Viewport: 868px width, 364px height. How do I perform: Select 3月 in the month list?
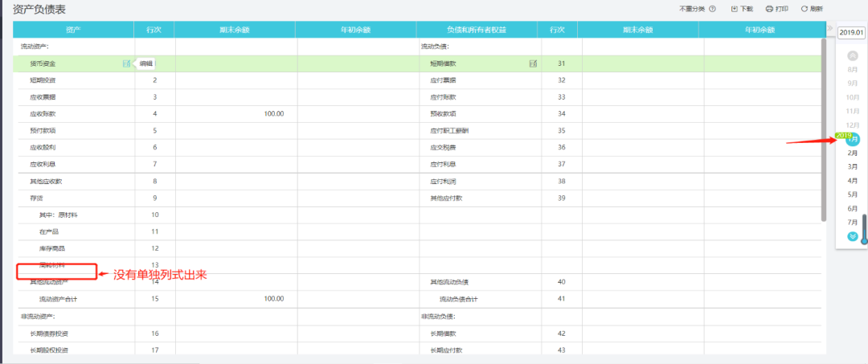[x=853, y=166]
